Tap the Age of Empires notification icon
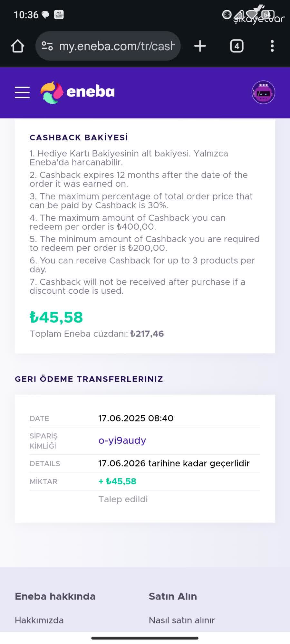The image size is (290, 644). pos(59,15)
